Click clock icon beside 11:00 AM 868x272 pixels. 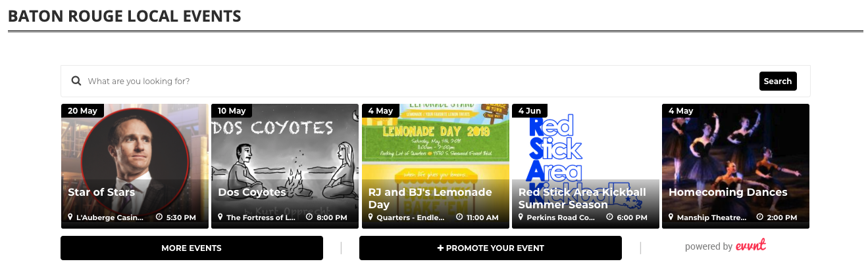tap(459, 217)
